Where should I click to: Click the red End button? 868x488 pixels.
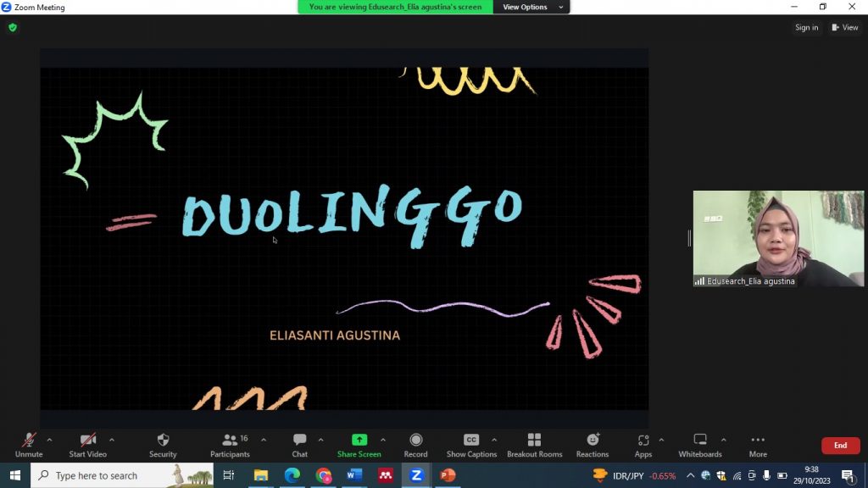[x=840, y=446]
